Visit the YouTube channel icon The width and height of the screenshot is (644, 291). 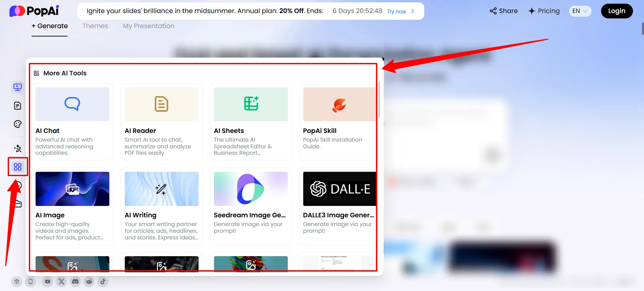pyautogui.click(x=48, y=282)
